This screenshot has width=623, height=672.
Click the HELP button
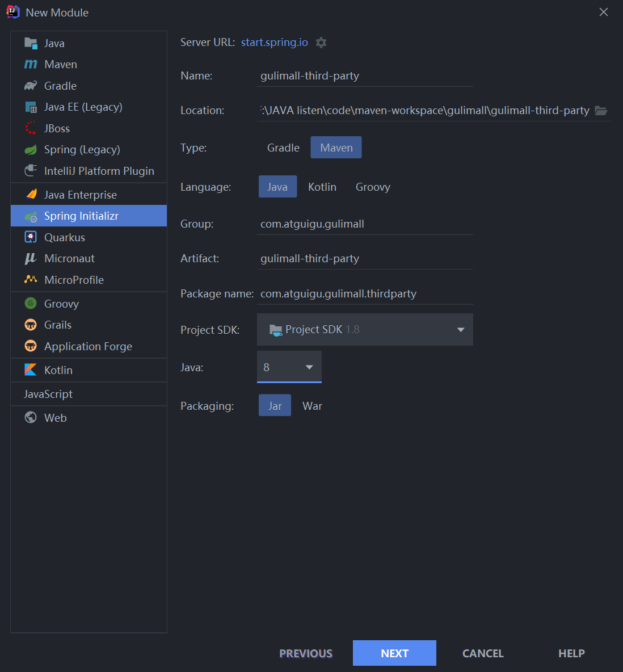(571, 653)
